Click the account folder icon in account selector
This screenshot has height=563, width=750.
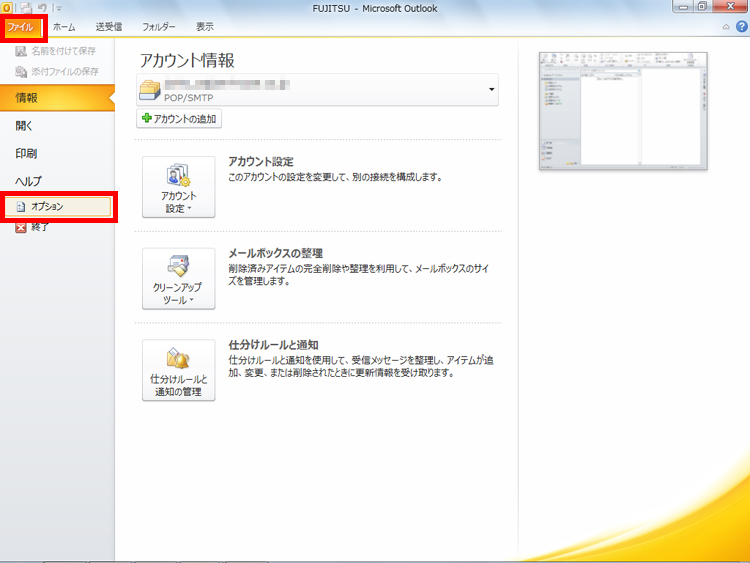click(x=150, y=90)
